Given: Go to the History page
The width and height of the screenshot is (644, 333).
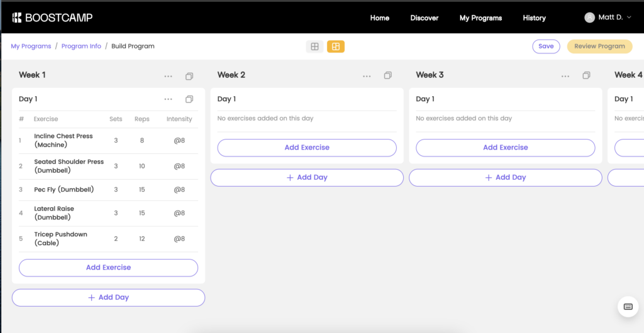Looking at the screenshot, I should (534, 18).
